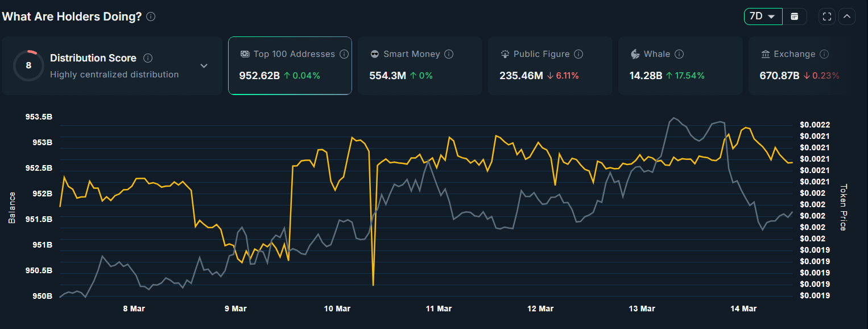Screen dimensions: 868x329
Task: Show the Whale holdings card
Action: (x=680, y=65)
